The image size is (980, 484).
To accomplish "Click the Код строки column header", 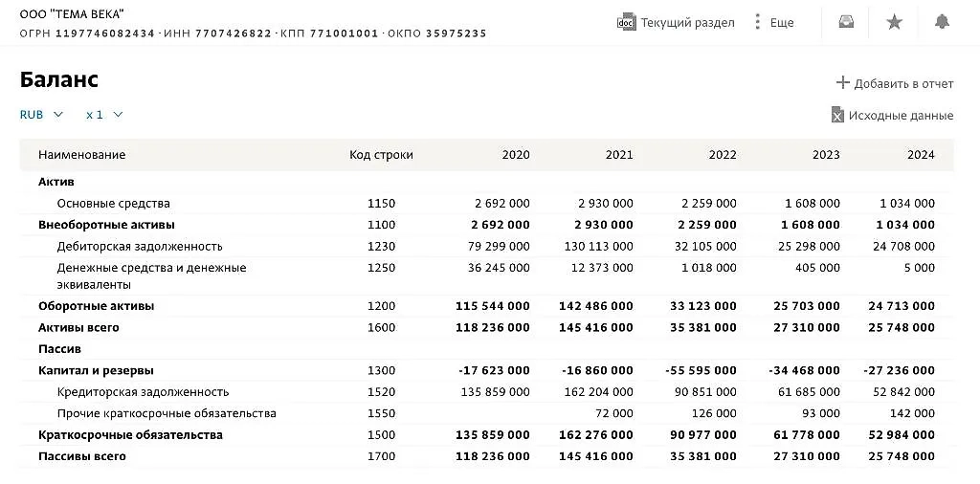I will pyautogui.click(x=381, y=155).
